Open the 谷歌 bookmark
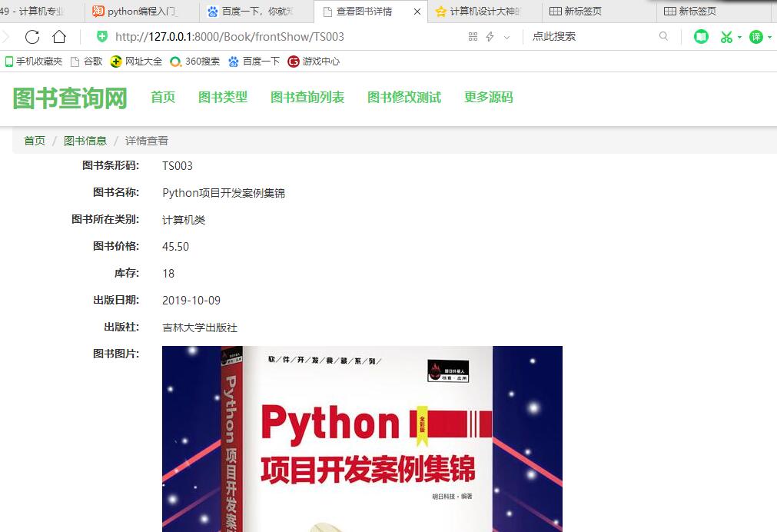Image resolution: width=777 pixels, height=532 pixels. point(87,62)
